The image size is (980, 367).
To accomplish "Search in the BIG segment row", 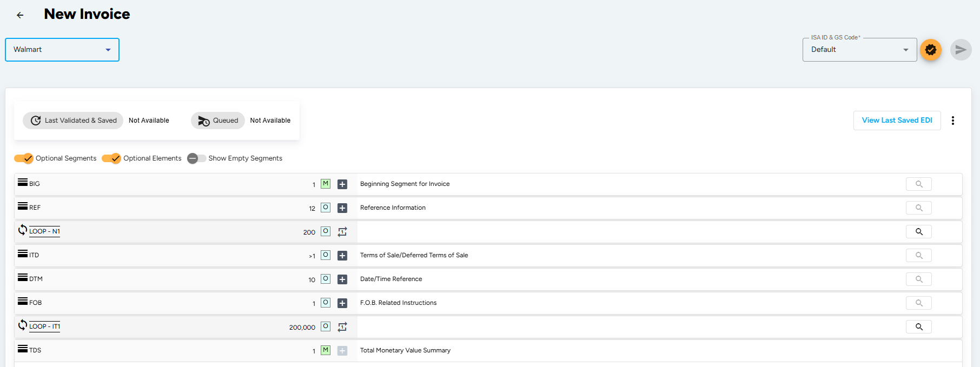I will click(x=919, y=184).
